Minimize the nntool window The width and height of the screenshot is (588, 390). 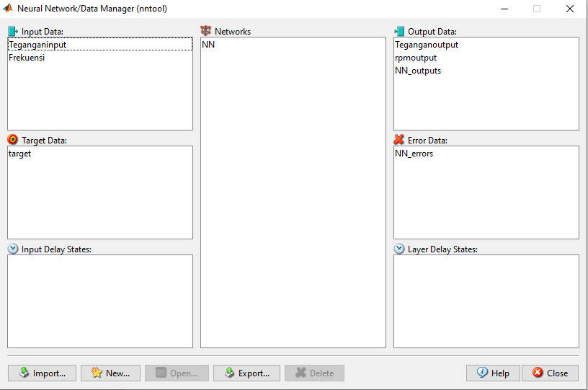point(504,9)
